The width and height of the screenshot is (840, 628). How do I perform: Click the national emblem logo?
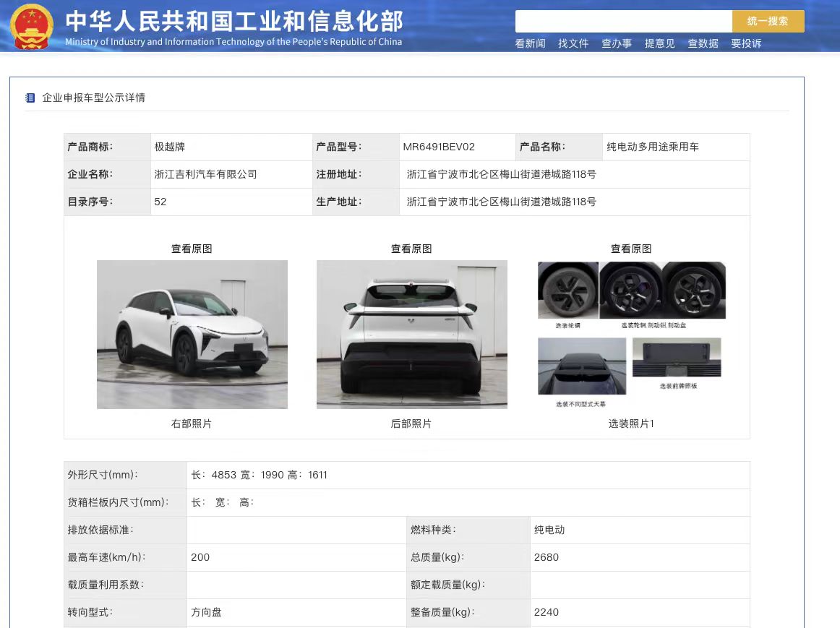pyautogui.click(x=32, y=26)
